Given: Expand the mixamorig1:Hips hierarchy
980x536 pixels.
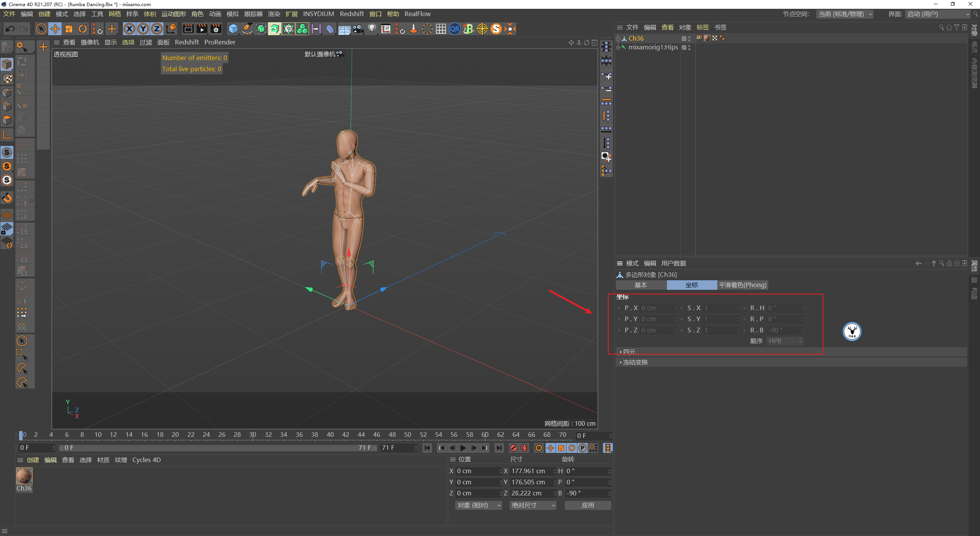Looking at the screenshot, I should pyautogui.click(x=618, y=48).
